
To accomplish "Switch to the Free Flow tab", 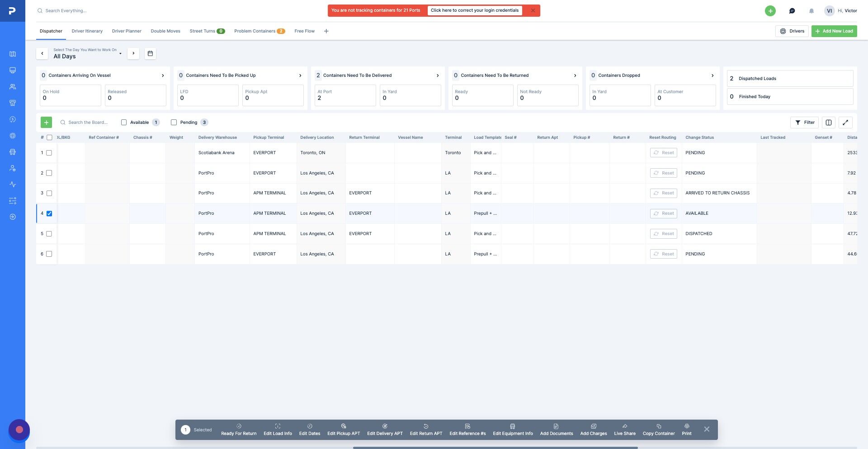I will click(x=304, y=31).
